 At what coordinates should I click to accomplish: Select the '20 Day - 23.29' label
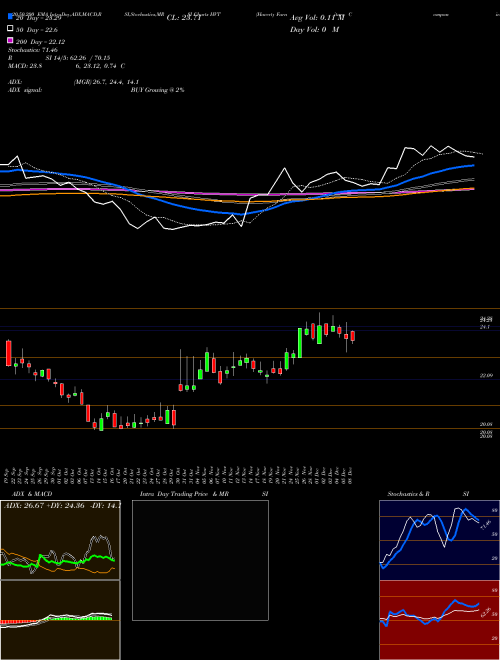(38, 18)
